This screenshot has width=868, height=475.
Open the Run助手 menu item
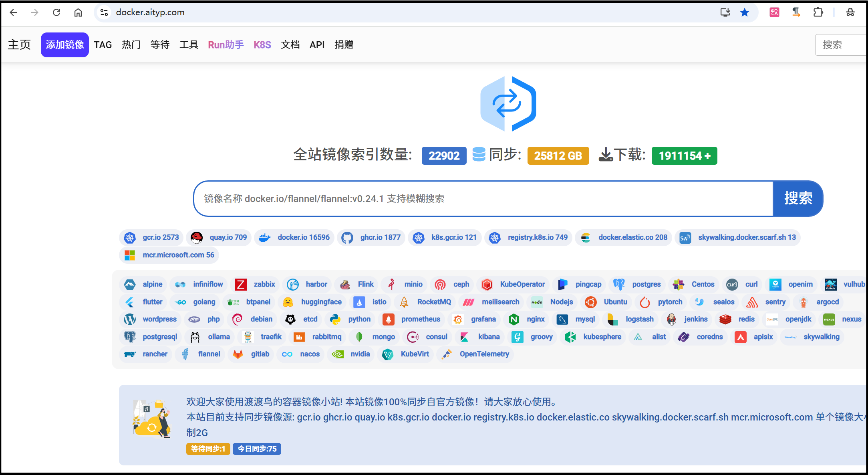pos(226,45)
